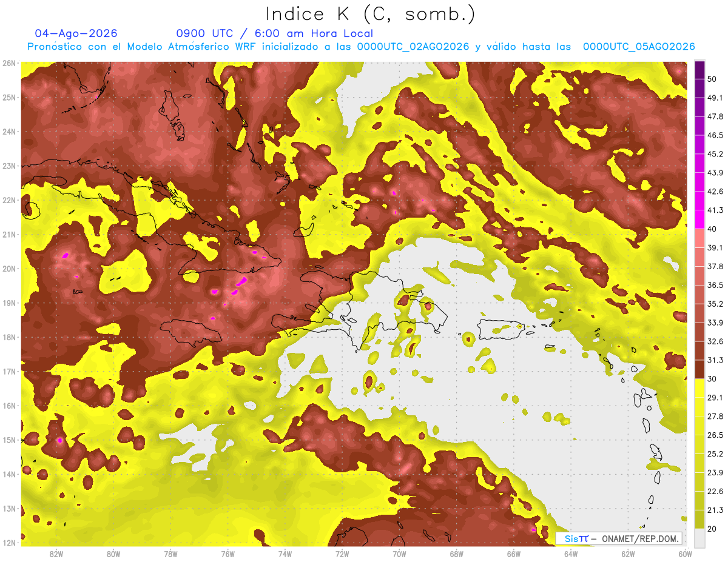Image resolution: width=728 pixels, height=562 pixels.
Task: Click the legend value '32.6'
Action: pos(715,341)
